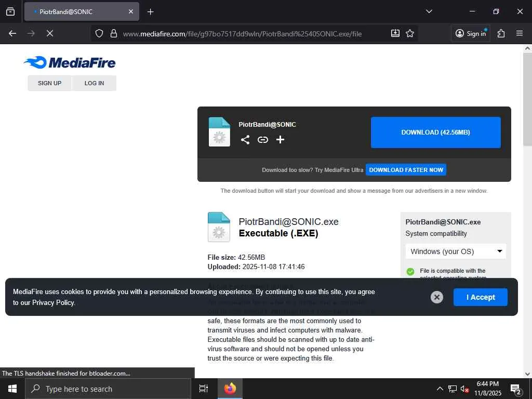This screenshot has width=532, height=399.
Task: Open a new tab with plus button
Action: point(150,12)
